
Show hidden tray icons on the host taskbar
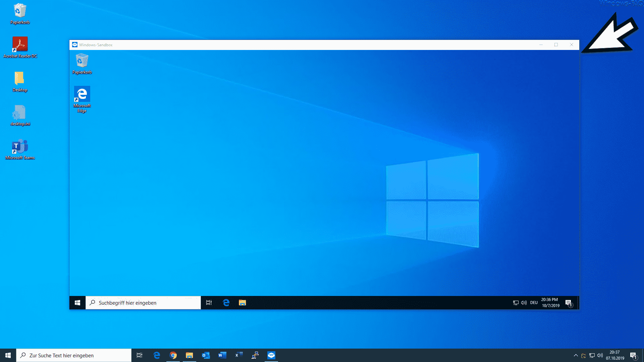(576, 355)
